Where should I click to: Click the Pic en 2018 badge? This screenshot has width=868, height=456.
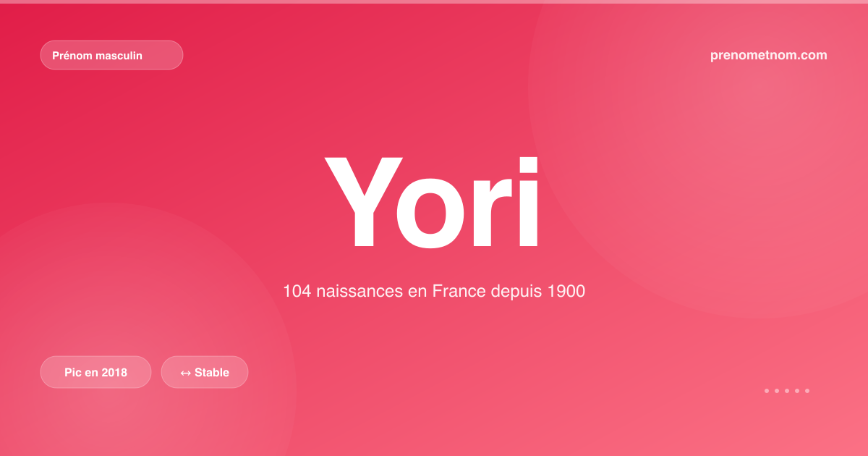click(95, 372)
